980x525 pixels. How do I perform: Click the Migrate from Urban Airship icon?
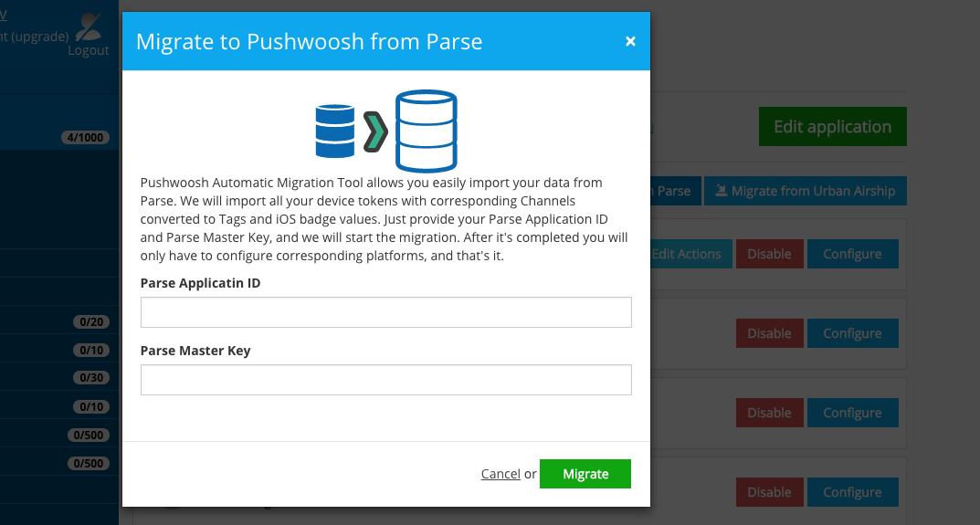[722, 190]
